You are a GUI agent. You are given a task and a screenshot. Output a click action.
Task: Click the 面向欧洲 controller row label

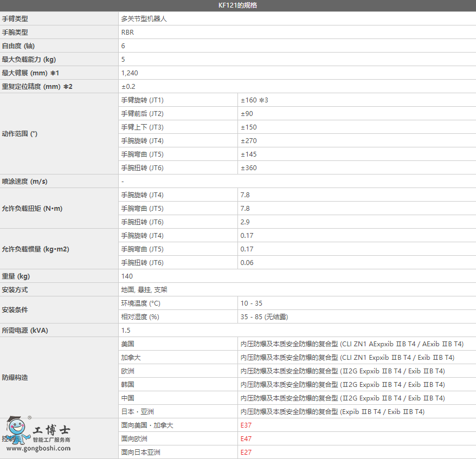[x=134, y=439]
